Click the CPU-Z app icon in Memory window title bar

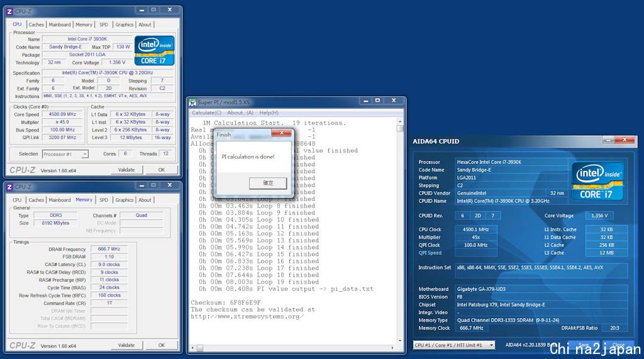point(9,187)
